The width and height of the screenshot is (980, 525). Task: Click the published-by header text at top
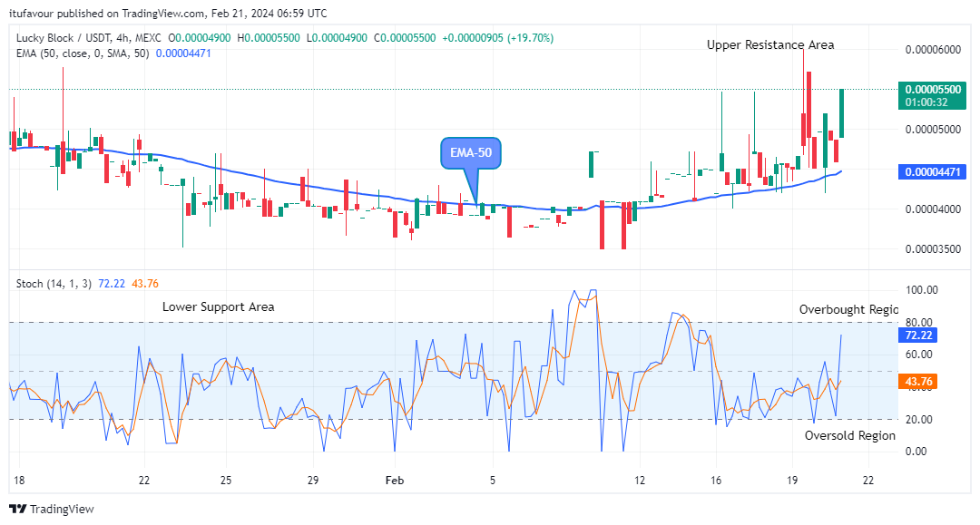coord(168,13)
